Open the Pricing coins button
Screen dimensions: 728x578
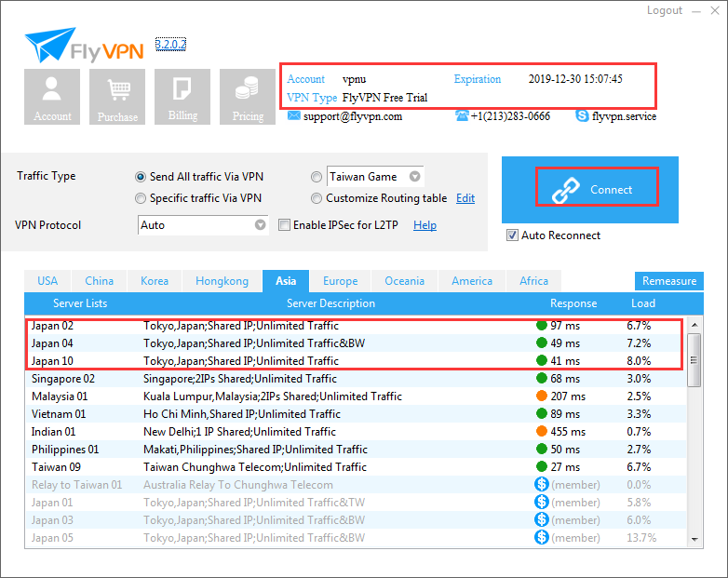coord(248,97)
